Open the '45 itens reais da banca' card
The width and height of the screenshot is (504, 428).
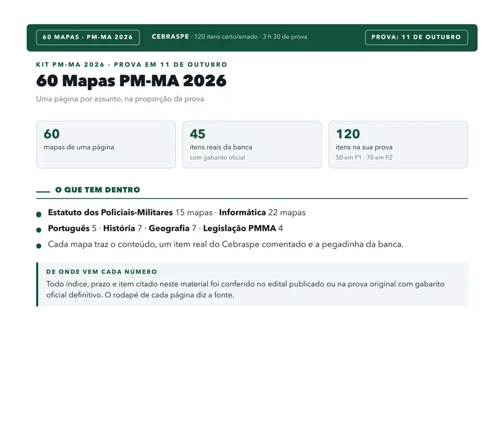252,145
